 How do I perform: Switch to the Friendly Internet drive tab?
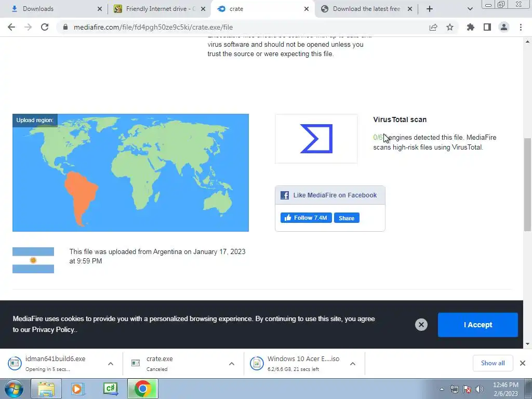click(x=158, y=9)
